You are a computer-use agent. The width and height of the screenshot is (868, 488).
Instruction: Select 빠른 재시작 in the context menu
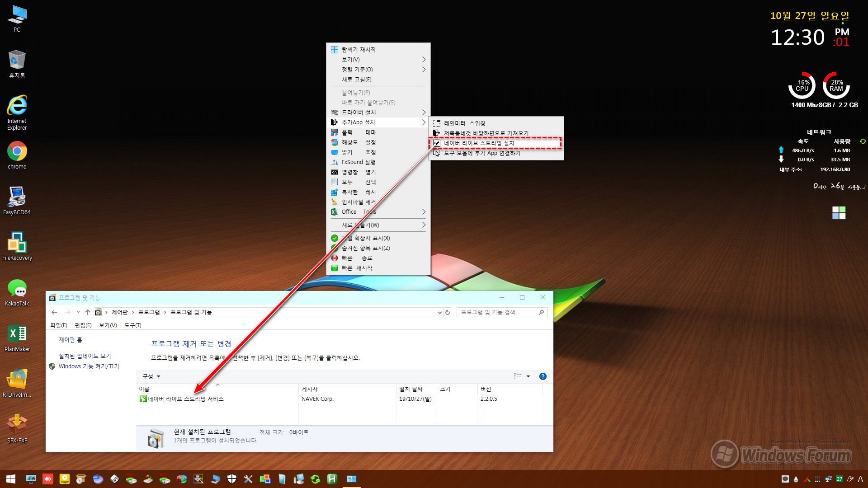pos(378,268)
